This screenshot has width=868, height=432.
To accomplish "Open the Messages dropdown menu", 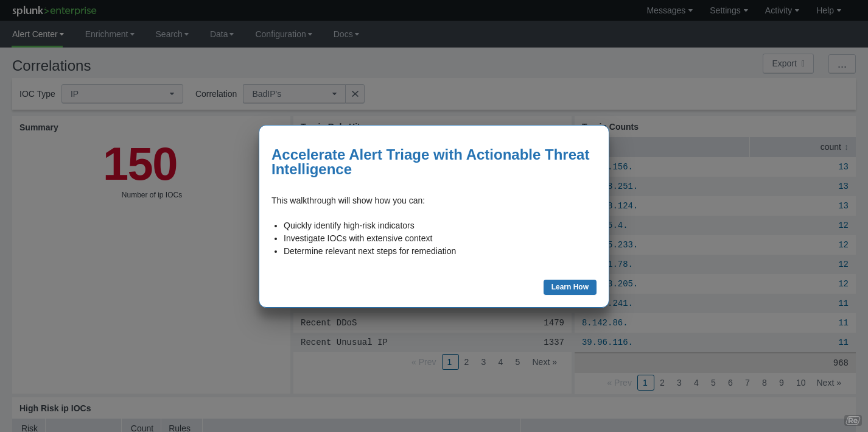I will point(669,10).
